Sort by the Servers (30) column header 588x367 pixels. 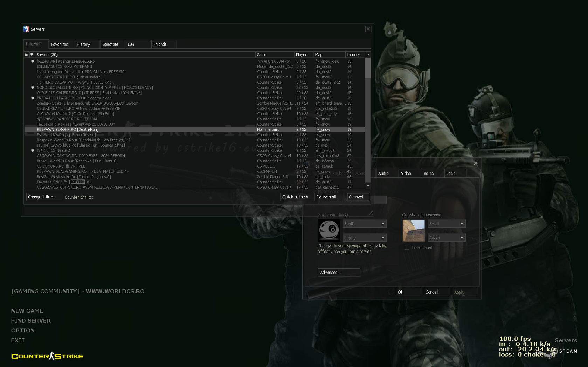(145, 55)
